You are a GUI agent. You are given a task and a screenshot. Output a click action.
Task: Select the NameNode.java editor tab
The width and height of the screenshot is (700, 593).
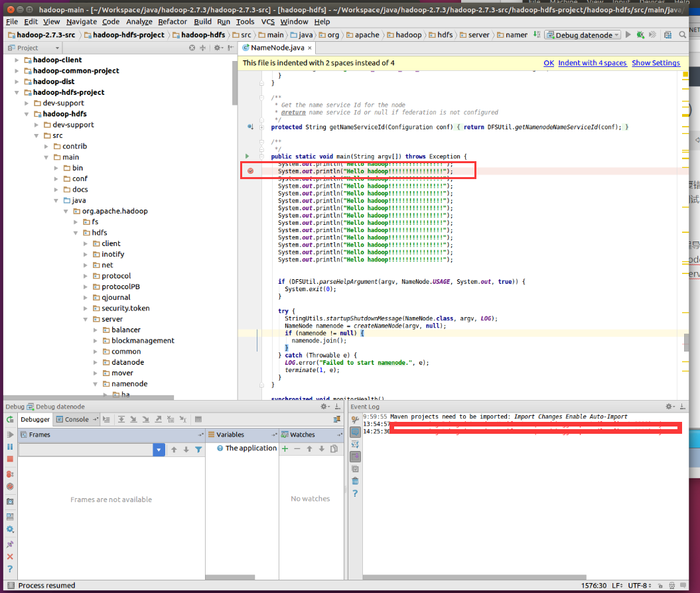click(x=277, y=48)
